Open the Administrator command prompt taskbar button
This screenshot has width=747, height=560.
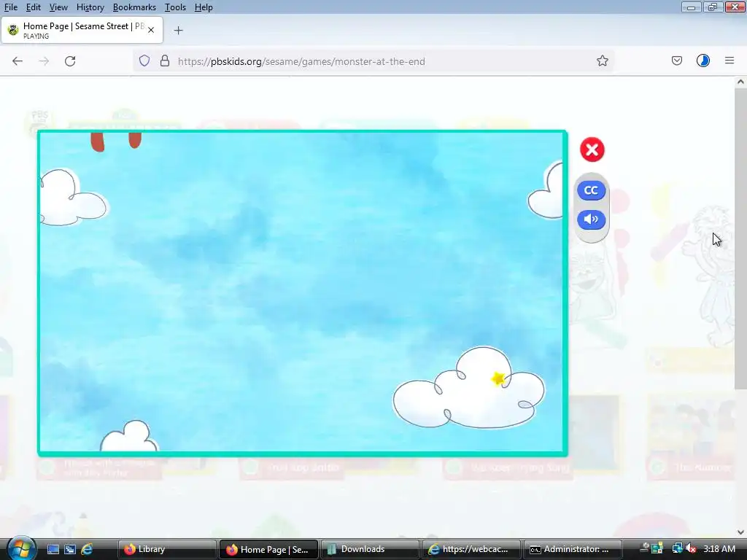point(572,550)
